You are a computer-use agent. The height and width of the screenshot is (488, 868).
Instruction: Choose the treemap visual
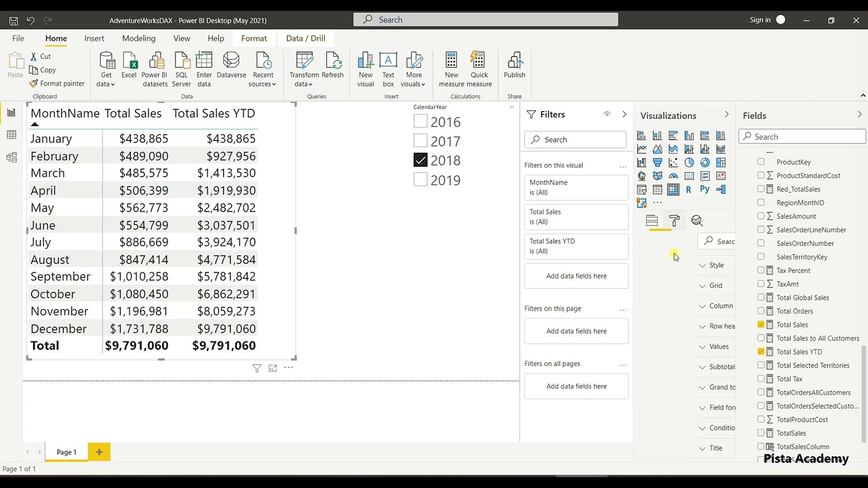click(x=721, y=163)
